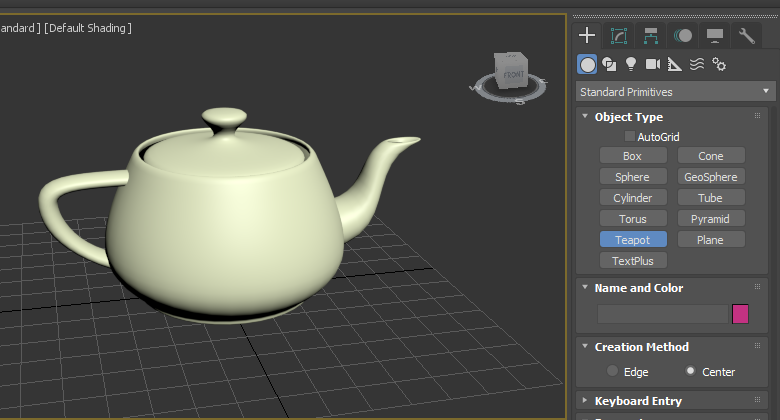The height and width of the screenshot is (420, 780).
Task: Choose the Space Warps wavy icon
Action: 697,64
